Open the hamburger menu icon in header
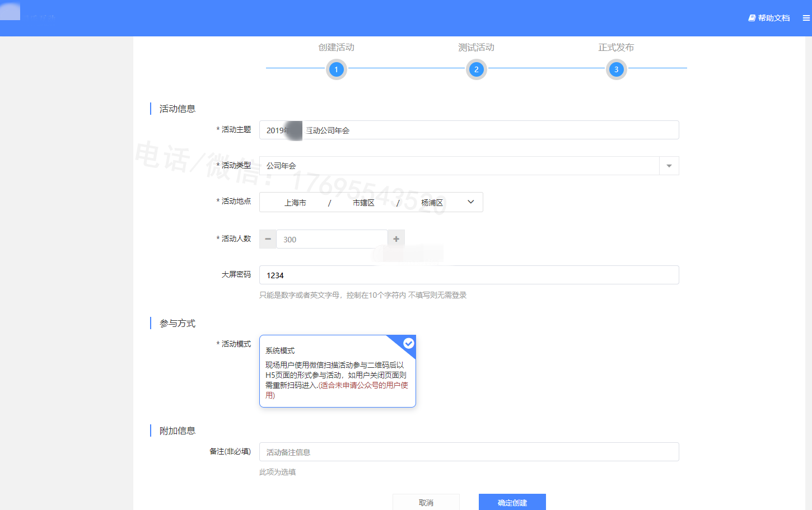Viewport: 812px width, 510px height. click(806, 18)
